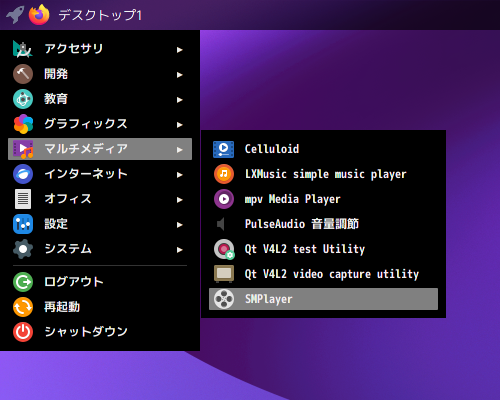The width and height of the screenshot is (500, 400).
Task: Open the グラフィックス menu category
Action: (100, 124)
